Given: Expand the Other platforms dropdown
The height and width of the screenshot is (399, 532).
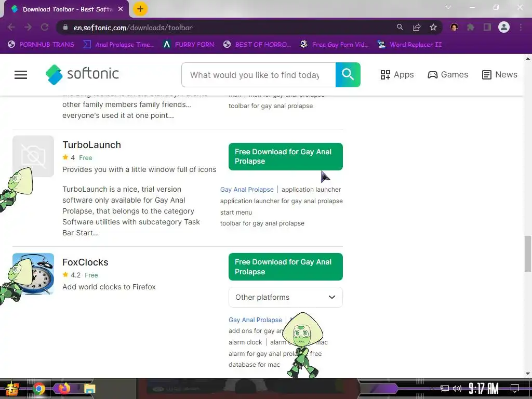Looking at the screenshot, I should pos(286,297).
